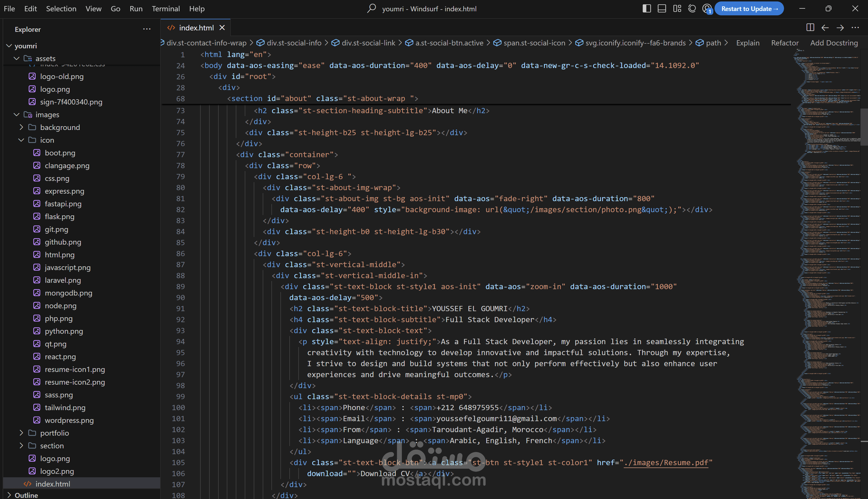The height and width of the screenshot is (499, 868).
Task: Toggle the primary side bar layout icon
Action: (x=646, y=9)
